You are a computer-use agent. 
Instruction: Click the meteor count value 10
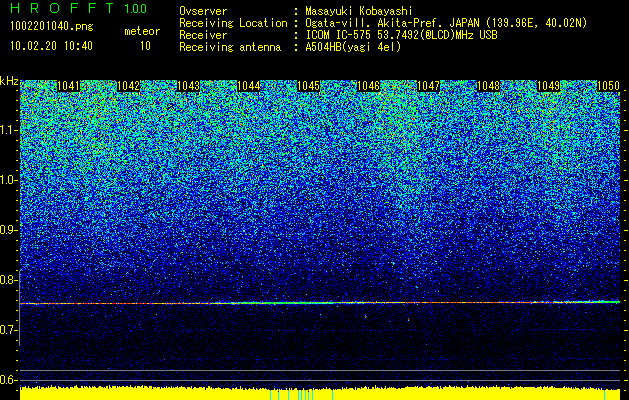pos(145,46)
